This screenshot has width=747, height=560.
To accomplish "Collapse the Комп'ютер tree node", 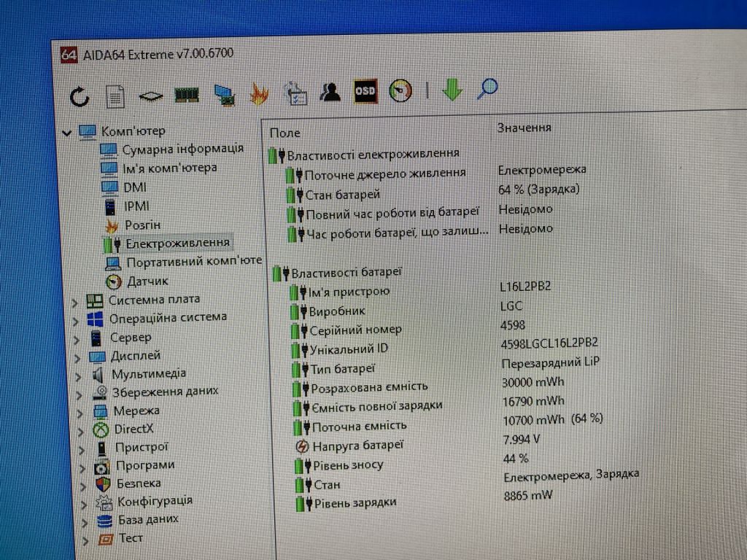I will (x=66, y=133).
